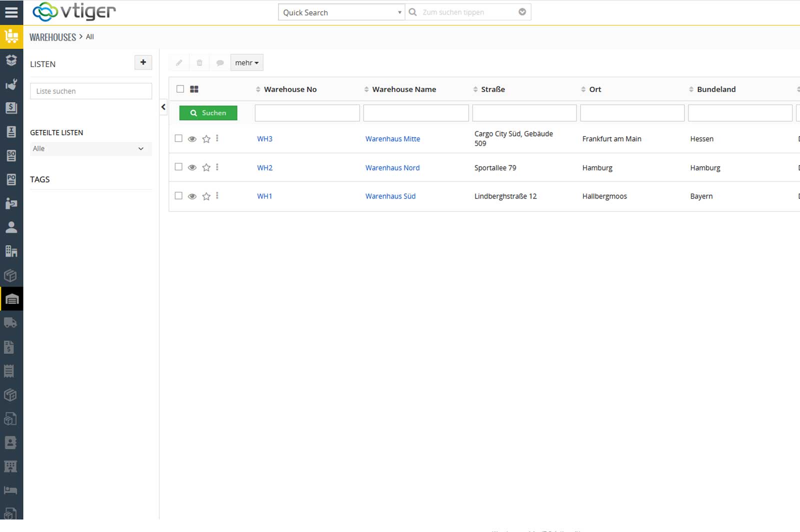
Task: Expand the mehr dropdown button
Action: click(246, 62)
